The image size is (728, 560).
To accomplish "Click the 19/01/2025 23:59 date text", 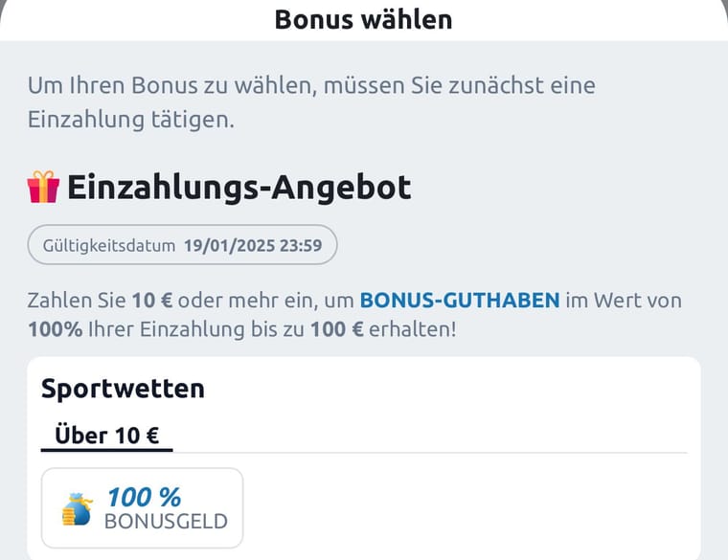I will point(253,245).
